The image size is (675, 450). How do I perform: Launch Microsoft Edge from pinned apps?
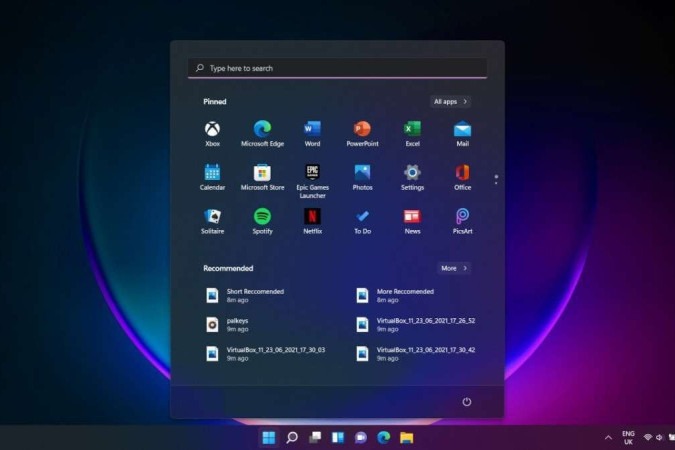(x=262, y=129)
